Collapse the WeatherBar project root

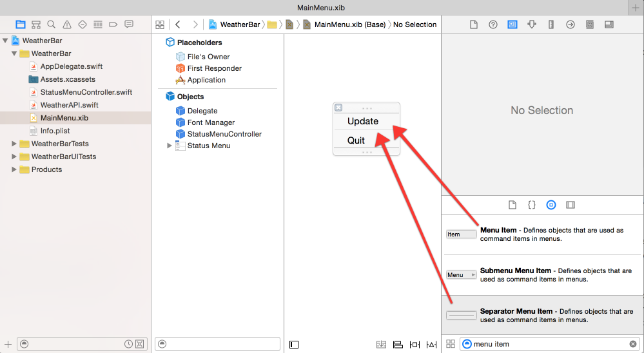coord(5,41)
